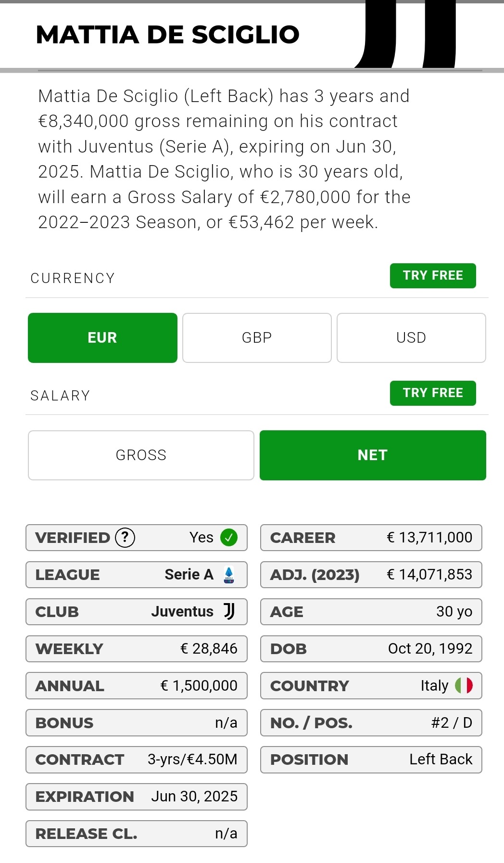Image resolution: width=504 pixels, height=863 pixels.
Task: Open the Juventus club link
Action: click(182, 611)
